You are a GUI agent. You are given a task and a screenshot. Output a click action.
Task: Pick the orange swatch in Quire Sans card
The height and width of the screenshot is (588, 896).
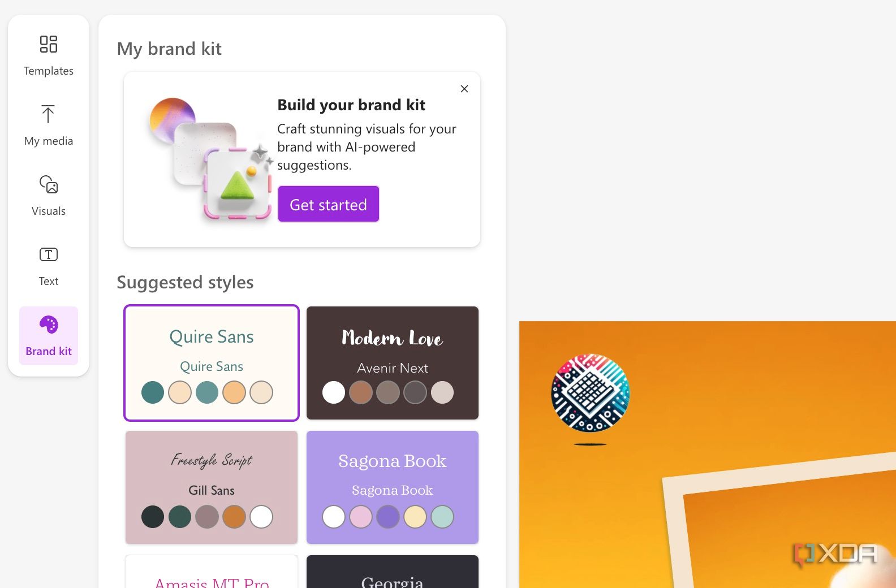234,392
